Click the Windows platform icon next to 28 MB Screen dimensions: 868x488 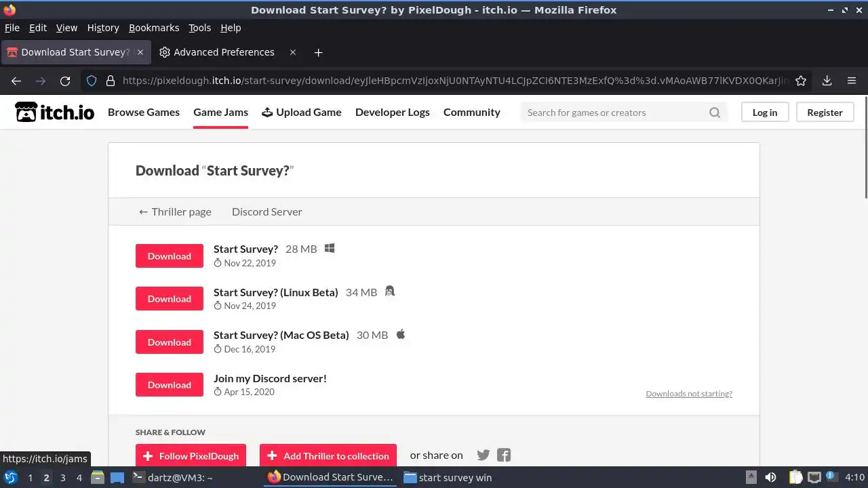(330, 248)
